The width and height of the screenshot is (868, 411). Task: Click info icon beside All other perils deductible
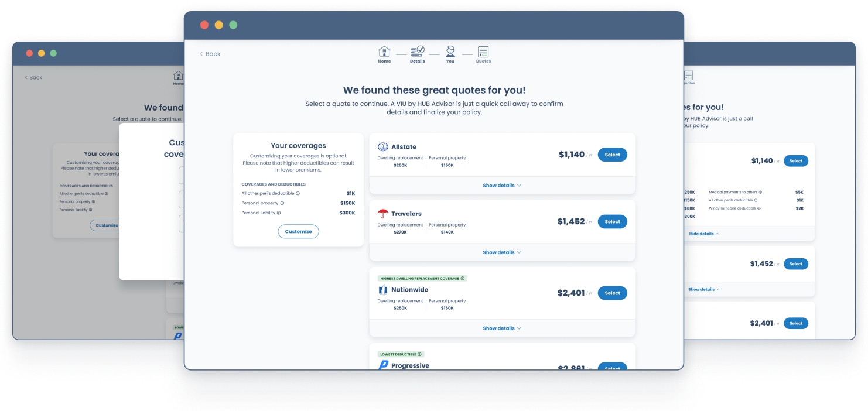pos(298,193)
